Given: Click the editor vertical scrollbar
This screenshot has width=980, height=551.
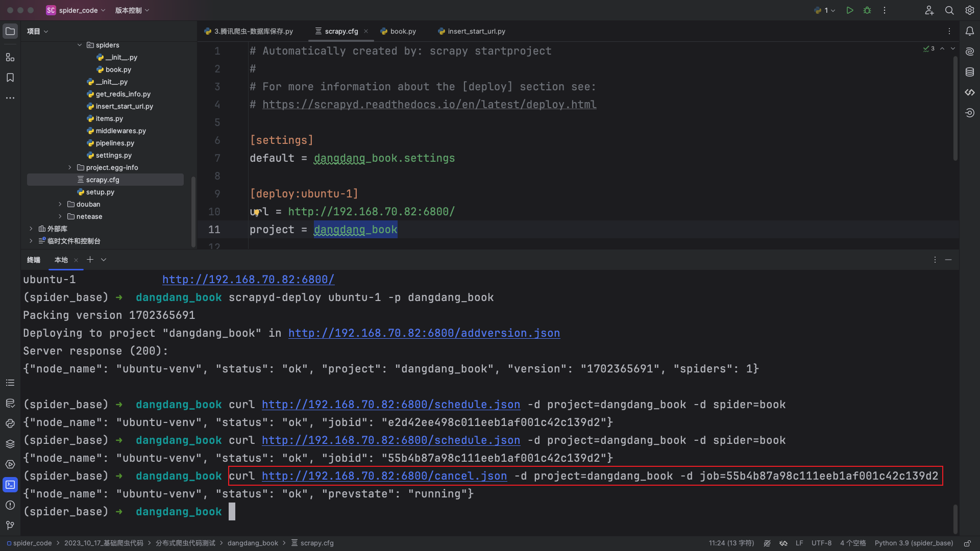Looking at the screenshot, I should (955, 108).
